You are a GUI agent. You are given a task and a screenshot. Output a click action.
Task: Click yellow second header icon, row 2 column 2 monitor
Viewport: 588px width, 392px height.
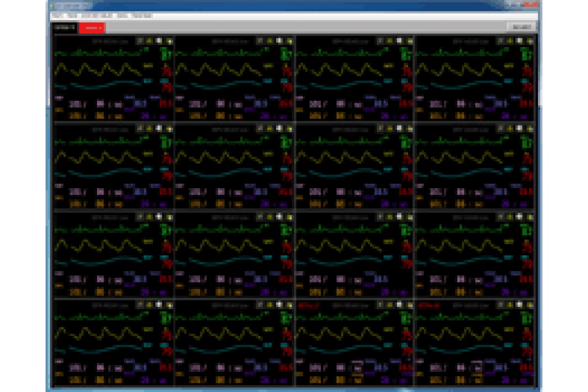[x=270, y=129]
